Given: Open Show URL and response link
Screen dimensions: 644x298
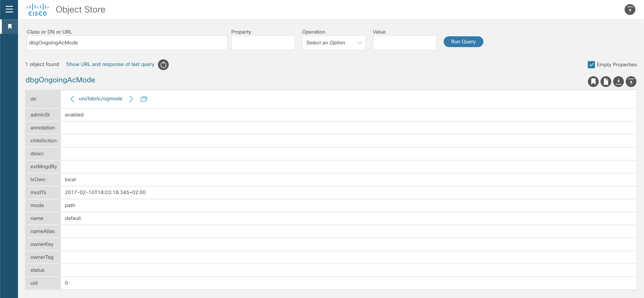Looking at the screenshot, I should click(x=110, y=64).
